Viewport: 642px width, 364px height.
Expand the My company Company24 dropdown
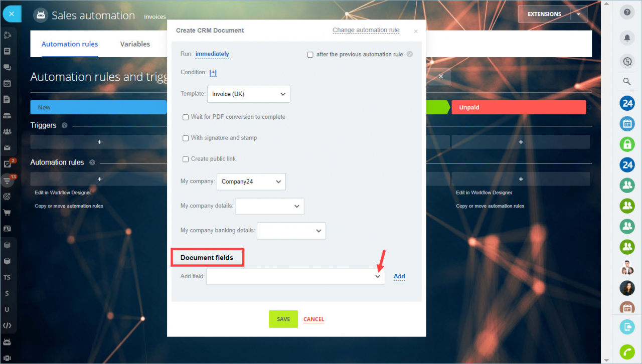251,181
